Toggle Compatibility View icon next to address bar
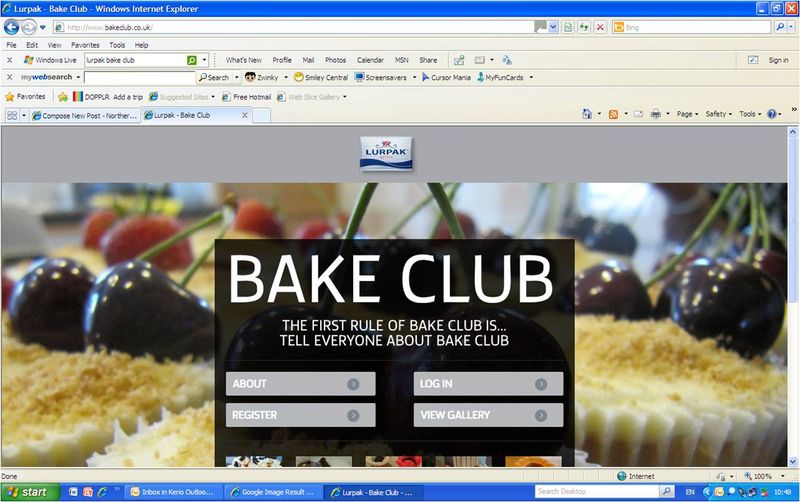This screenshot has width=800, height=502. tap(568, 28)
